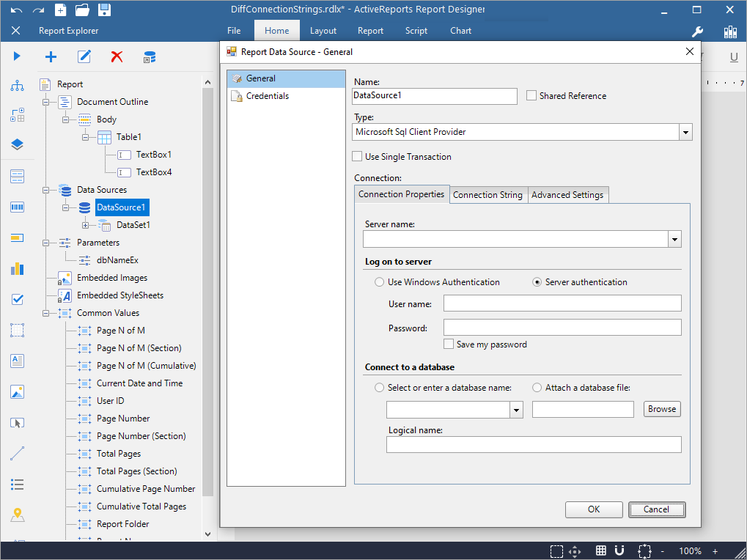The width and height of the screenshot is (747, 560).
Task: Select the dbNameEx parameter in the tree
Action: tap(117, 260)
